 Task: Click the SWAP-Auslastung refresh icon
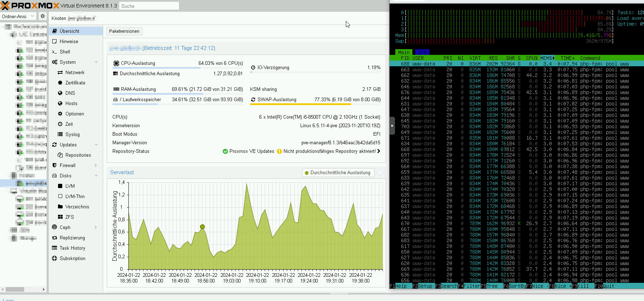tap(253, 99)
